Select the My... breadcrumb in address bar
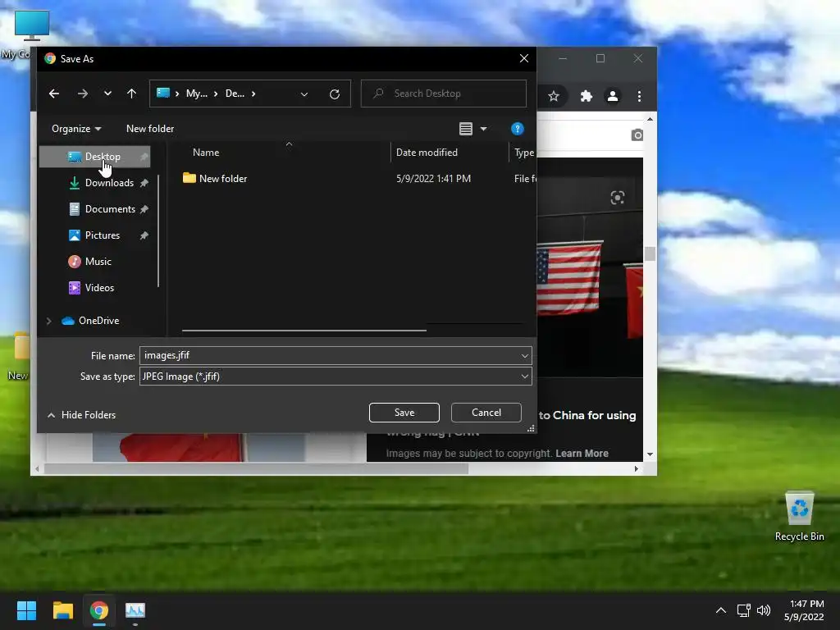Viewport: 840px width, 630px height. pos(197,94)
